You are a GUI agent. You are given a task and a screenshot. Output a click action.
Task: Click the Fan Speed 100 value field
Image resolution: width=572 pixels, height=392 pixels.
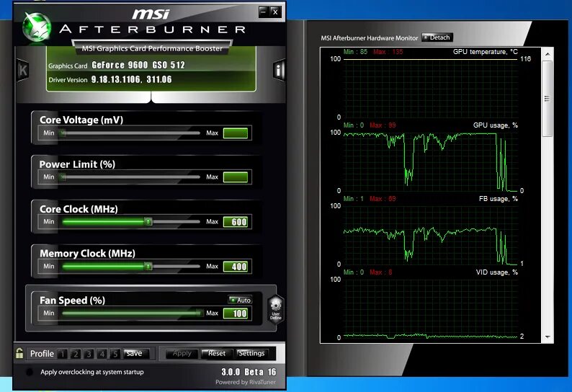(236, 313)
